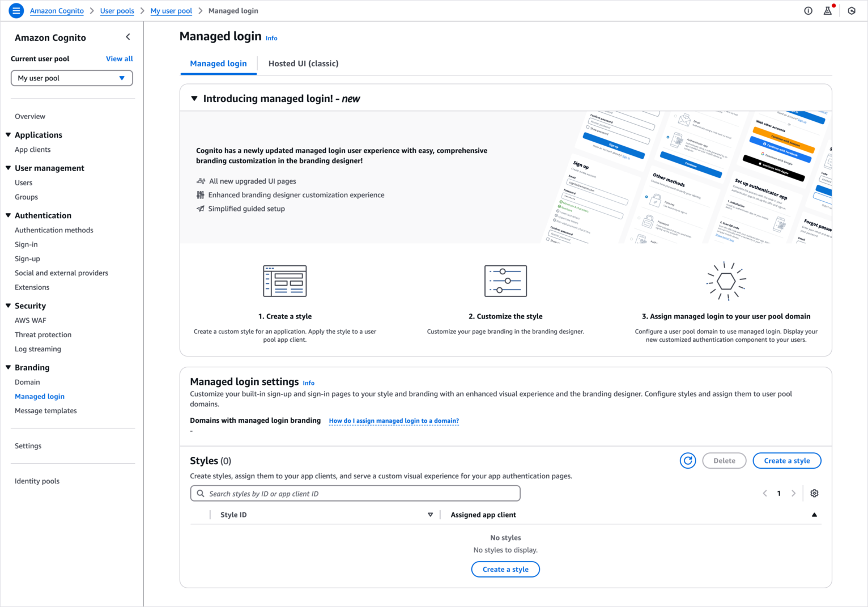Go to Groups in the sidebar

point(27,197)
